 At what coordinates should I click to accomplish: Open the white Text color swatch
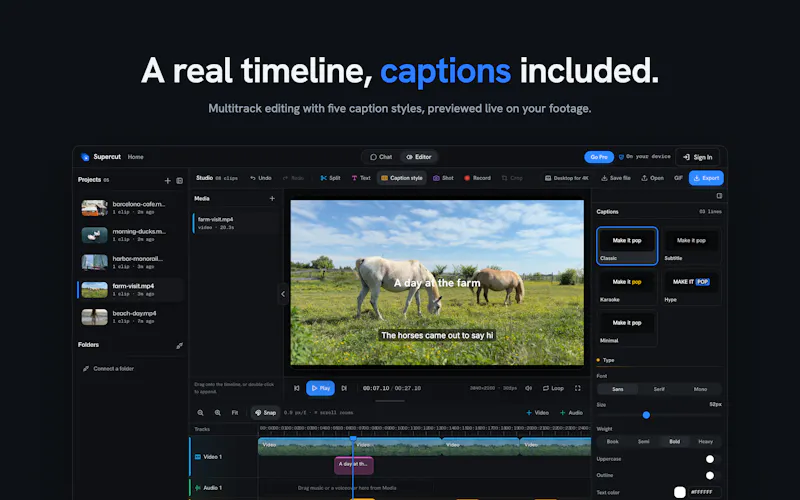click(680, 492)
